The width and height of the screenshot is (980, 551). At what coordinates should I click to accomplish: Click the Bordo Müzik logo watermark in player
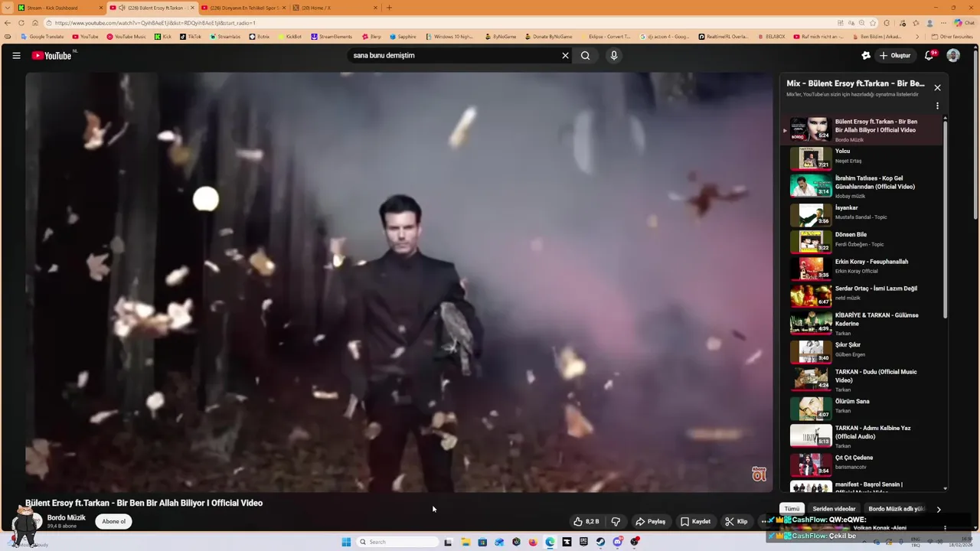coord(759,474)
